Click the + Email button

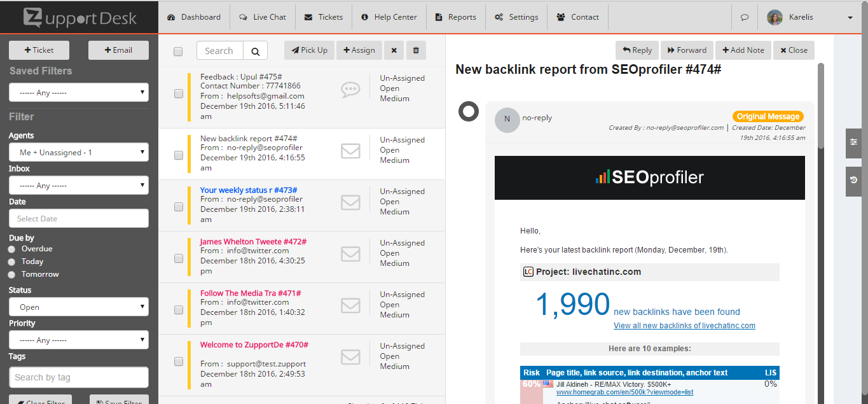[118, 50]
